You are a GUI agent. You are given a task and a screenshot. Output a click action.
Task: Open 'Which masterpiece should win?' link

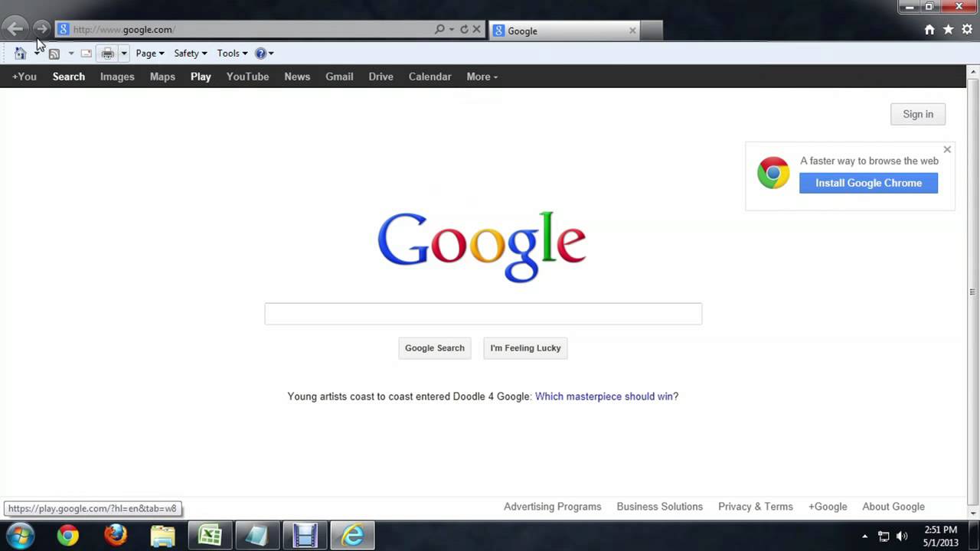606,396
